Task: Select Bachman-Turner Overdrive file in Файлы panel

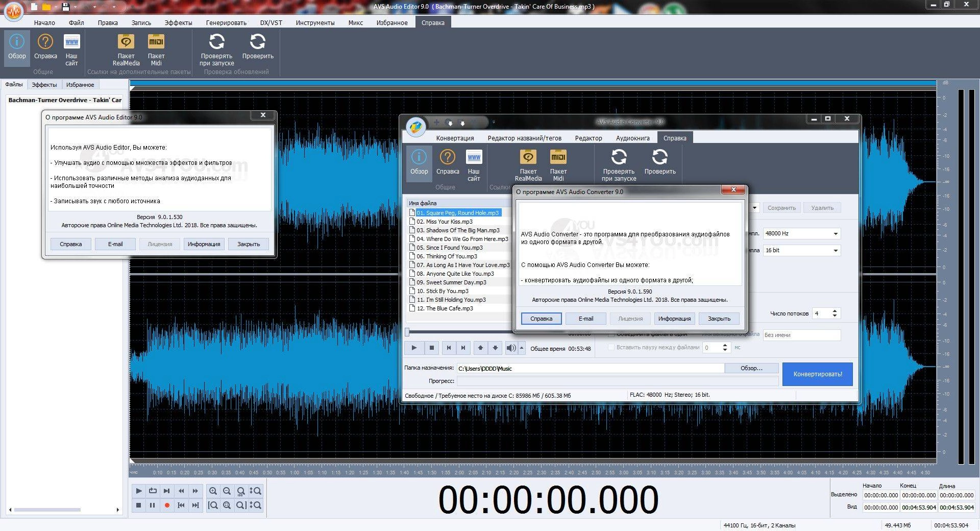Action: [x=65, y=100]
